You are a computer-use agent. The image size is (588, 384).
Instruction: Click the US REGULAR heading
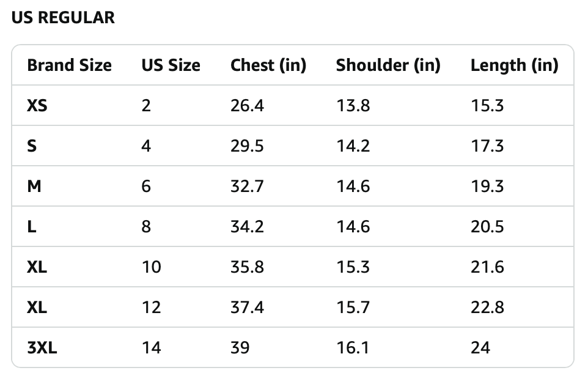point(63,18)
